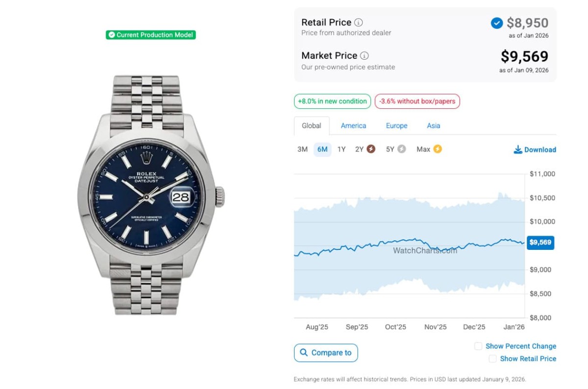Screen dimensions: 588x389
Task: Click the -3.6% without box/papers badge
Action: 417,101
